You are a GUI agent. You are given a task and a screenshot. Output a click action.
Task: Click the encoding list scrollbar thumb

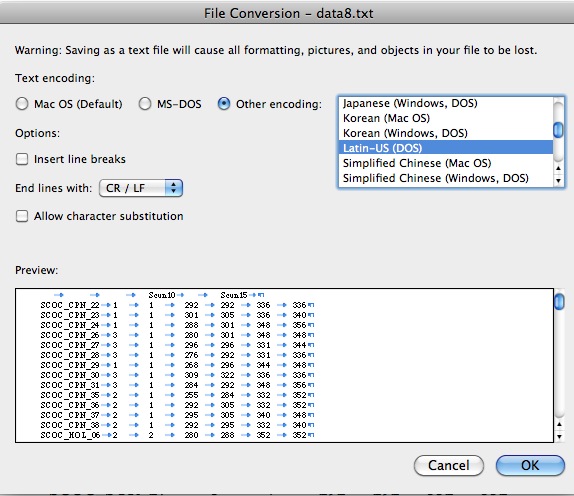click(558, 130)
